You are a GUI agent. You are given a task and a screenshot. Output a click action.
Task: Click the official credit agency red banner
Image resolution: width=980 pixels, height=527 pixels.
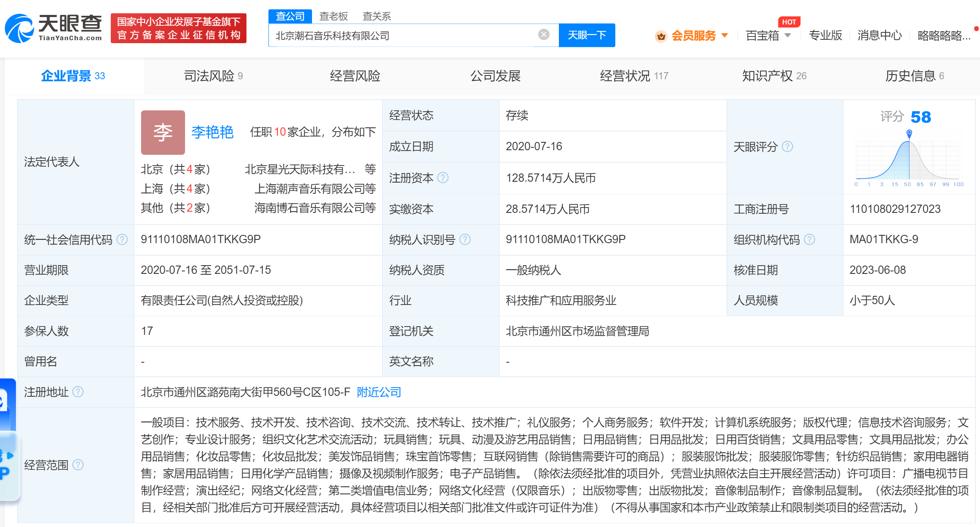pyautogui.click(x=178, y=28)
